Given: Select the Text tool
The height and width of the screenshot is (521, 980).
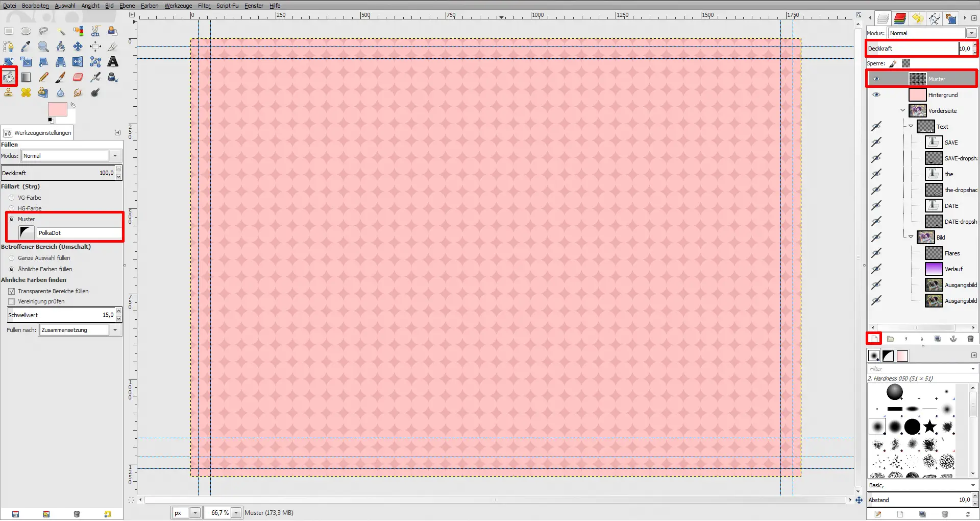Looking at the screenshot, I should coord(113,62).
